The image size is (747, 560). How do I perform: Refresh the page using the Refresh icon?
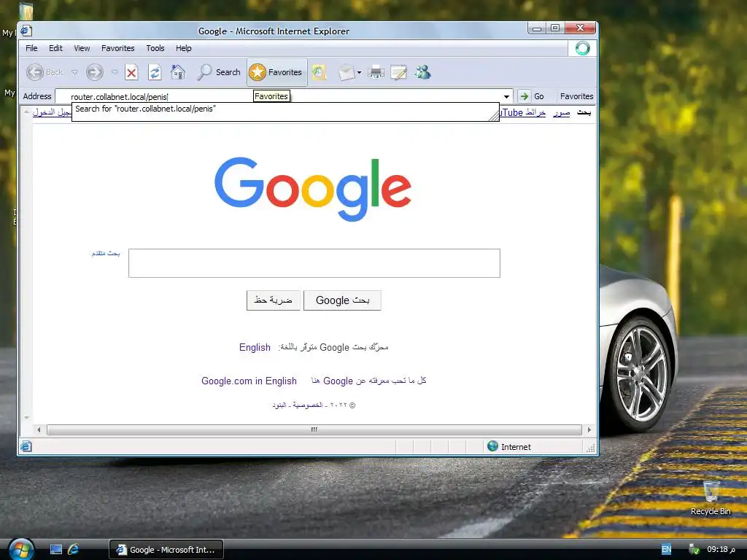click(x=155, y=72)
